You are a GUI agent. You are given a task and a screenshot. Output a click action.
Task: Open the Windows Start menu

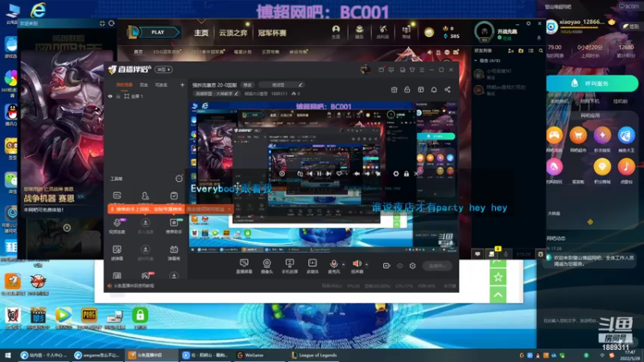(x=7, y=355)
